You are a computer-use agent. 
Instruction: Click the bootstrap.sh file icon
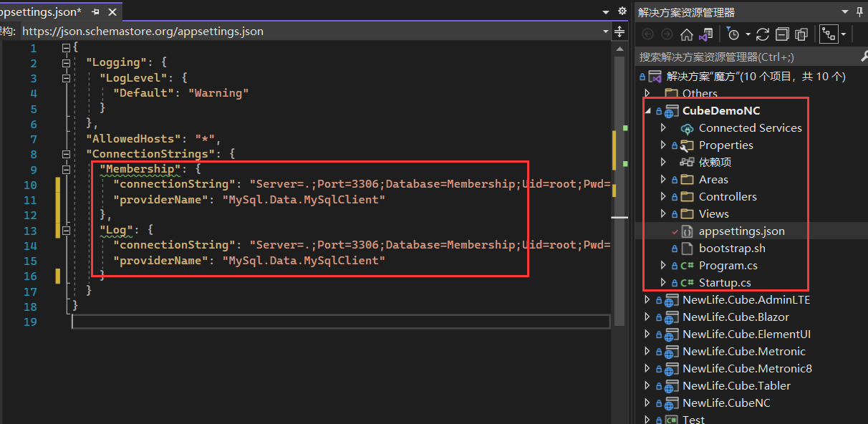coord(687,249)
